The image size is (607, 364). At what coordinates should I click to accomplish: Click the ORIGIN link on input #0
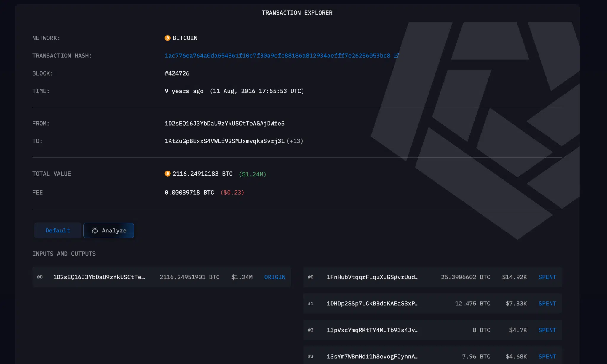(x=275, y=277)
